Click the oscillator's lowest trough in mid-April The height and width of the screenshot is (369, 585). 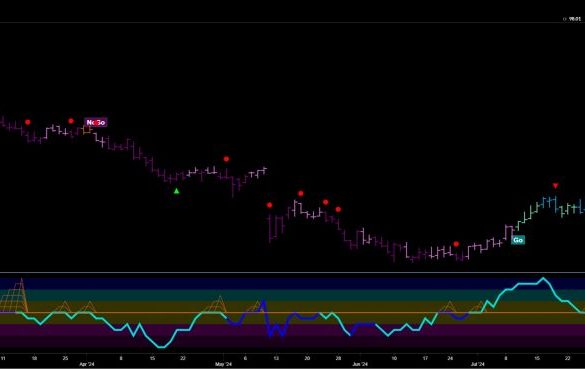point(162,347)
